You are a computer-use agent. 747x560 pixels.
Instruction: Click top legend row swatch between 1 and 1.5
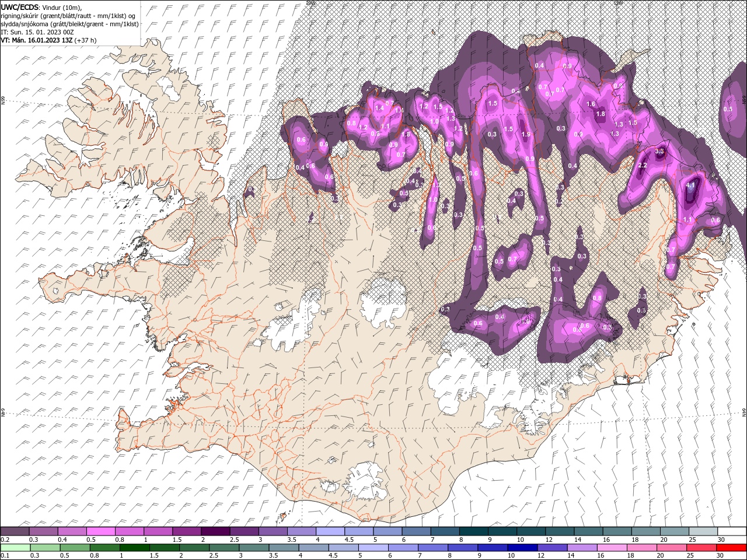point(159,531)
